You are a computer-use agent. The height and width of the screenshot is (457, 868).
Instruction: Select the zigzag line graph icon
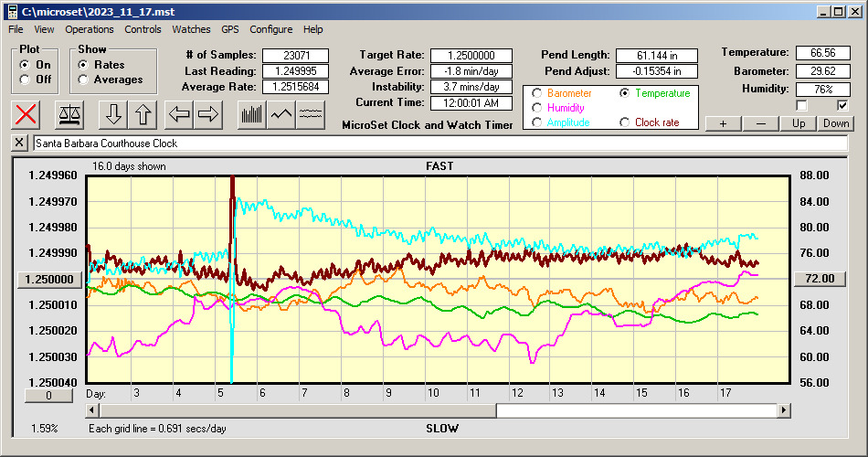tap(281, 114)
